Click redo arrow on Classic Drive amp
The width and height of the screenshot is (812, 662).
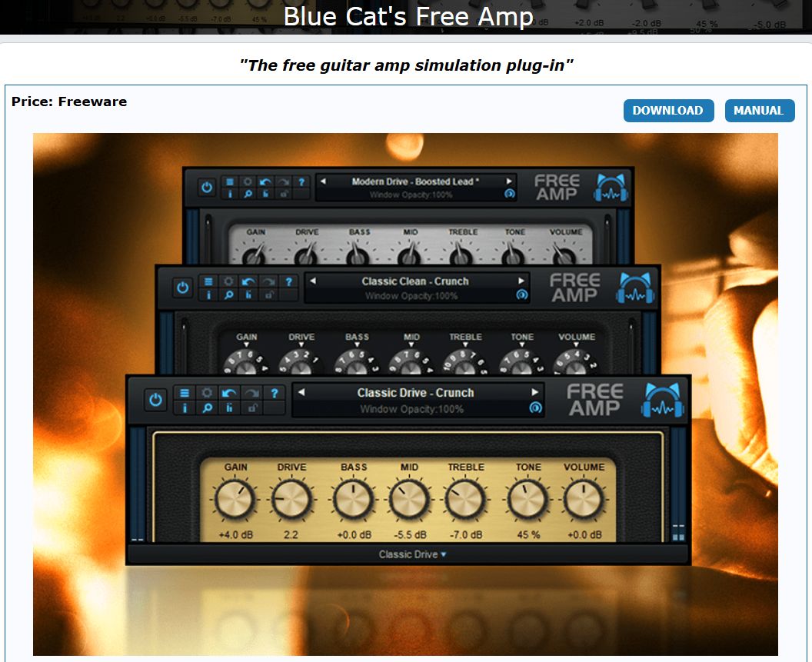252,393
